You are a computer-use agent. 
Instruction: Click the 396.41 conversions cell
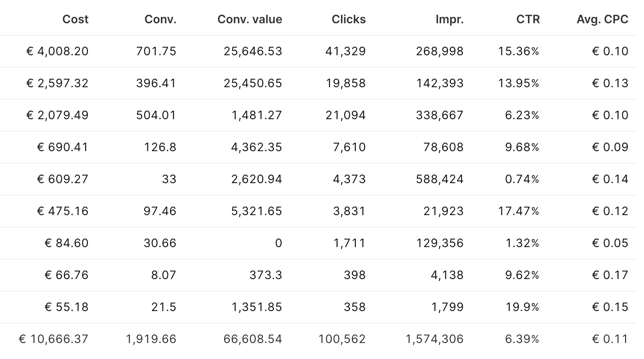156,83
